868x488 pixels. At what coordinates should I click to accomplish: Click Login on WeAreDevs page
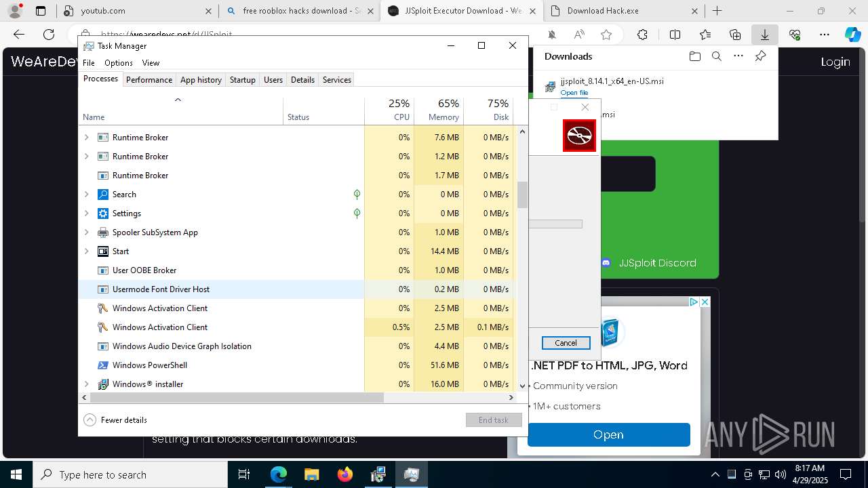point(835,62)
